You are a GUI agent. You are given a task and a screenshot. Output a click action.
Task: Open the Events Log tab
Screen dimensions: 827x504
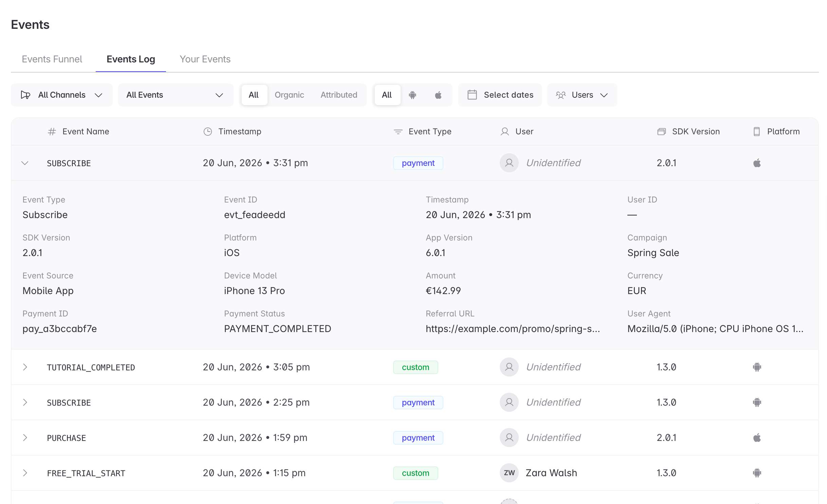point(131,59)
